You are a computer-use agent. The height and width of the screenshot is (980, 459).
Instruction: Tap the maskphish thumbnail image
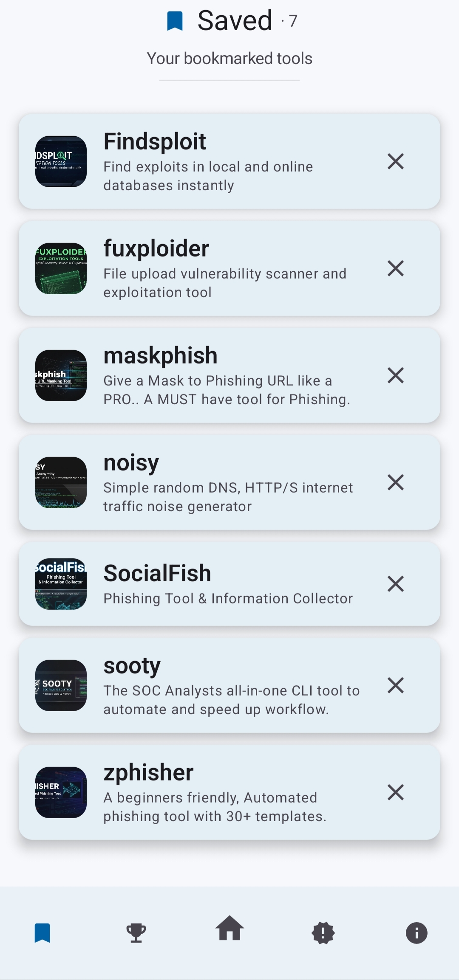[61, 375]
